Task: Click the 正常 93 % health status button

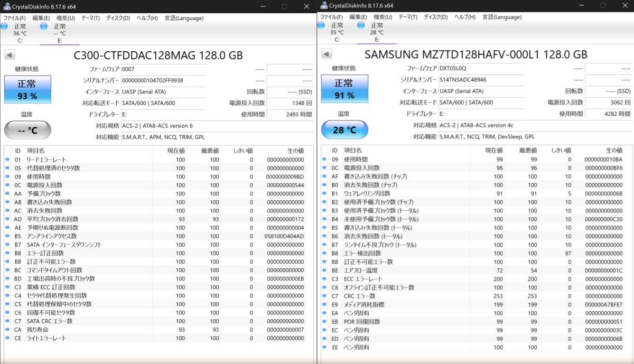Action: coord(27,89)
